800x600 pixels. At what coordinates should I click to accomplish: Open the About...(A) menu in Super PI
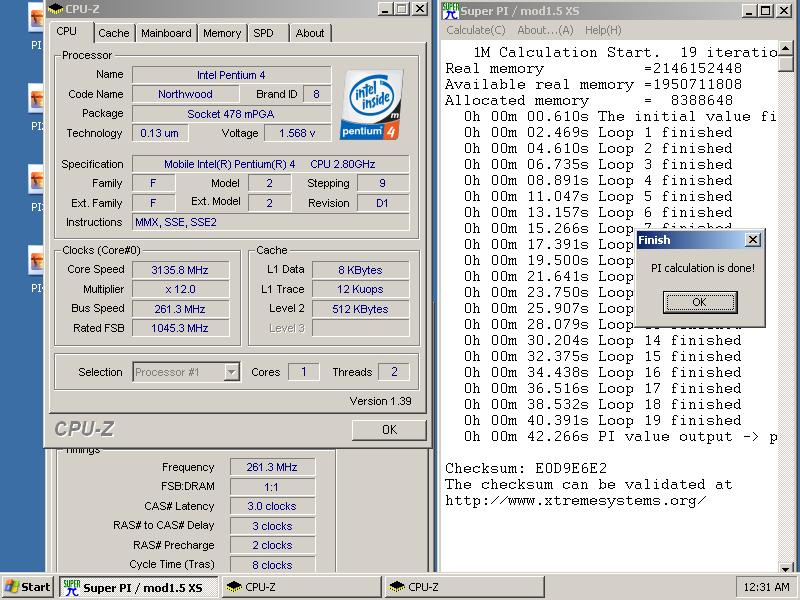[545, 30]
